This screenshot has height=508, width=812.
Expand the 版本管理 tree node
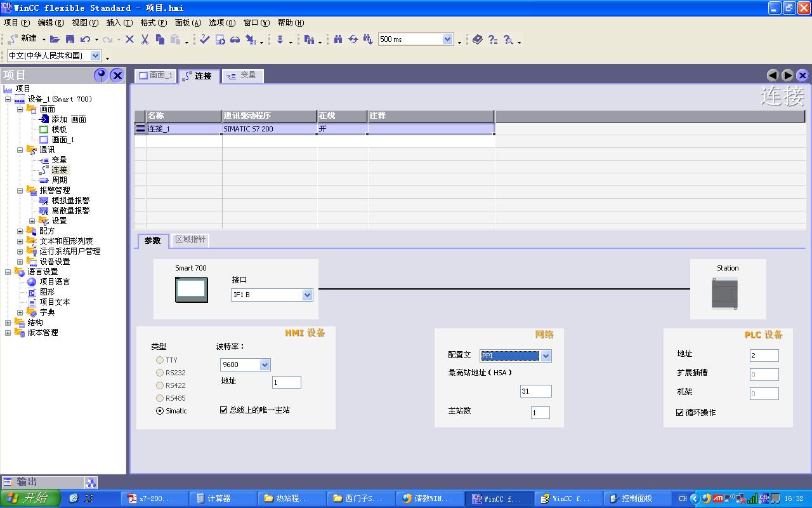pos(8,333)
